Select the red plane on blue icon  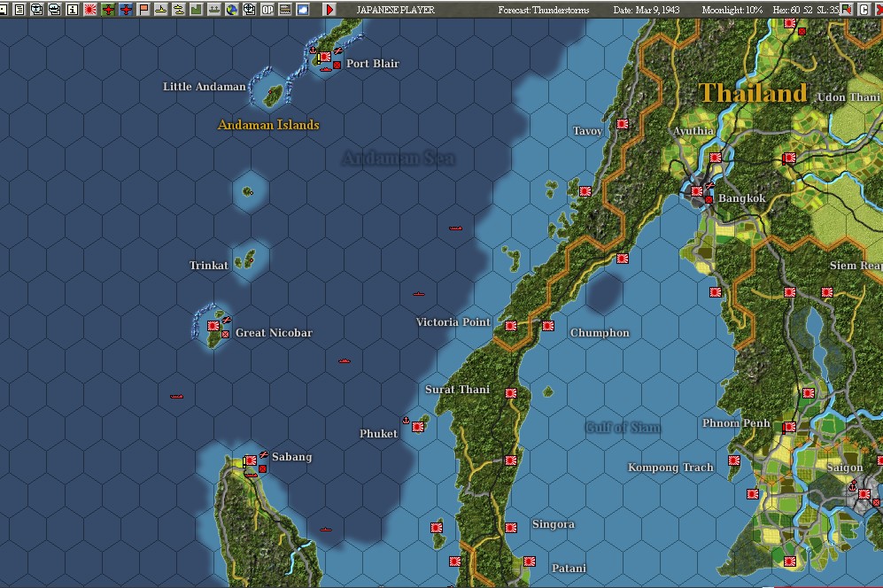(x=126, y=10)
